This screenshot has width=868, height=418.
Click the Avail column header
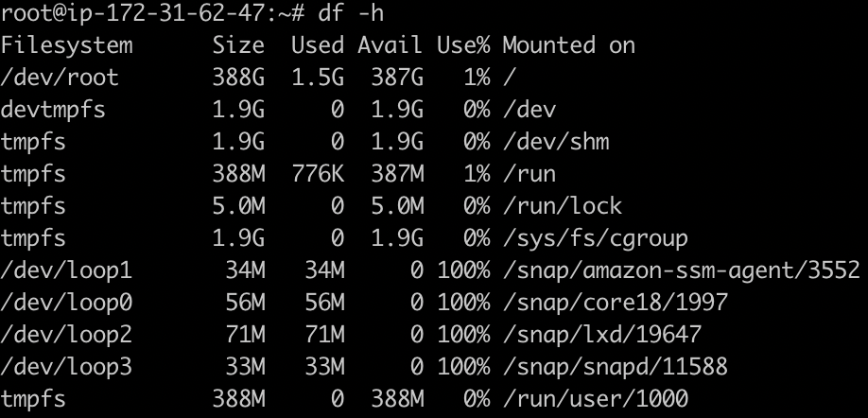pyautogui.click(x=391, y=45)
